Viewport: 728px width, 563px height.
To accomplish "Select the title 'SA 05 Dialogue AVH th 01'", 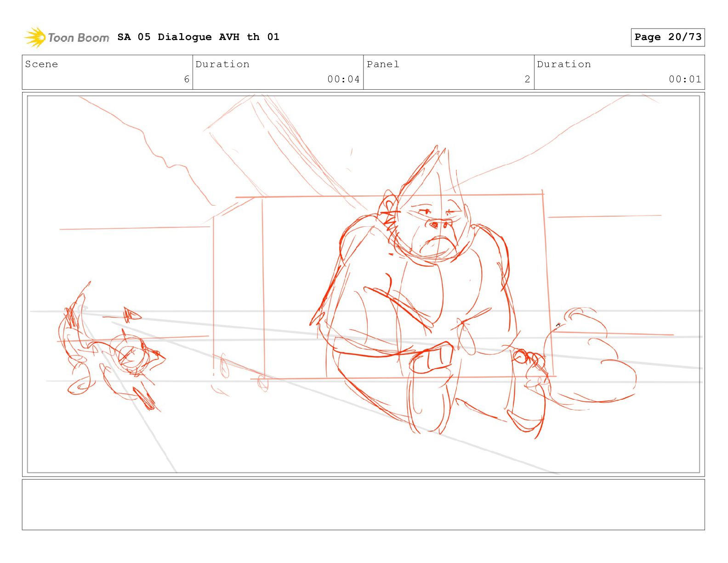I will pyautogui.click(x=198, y=37).
